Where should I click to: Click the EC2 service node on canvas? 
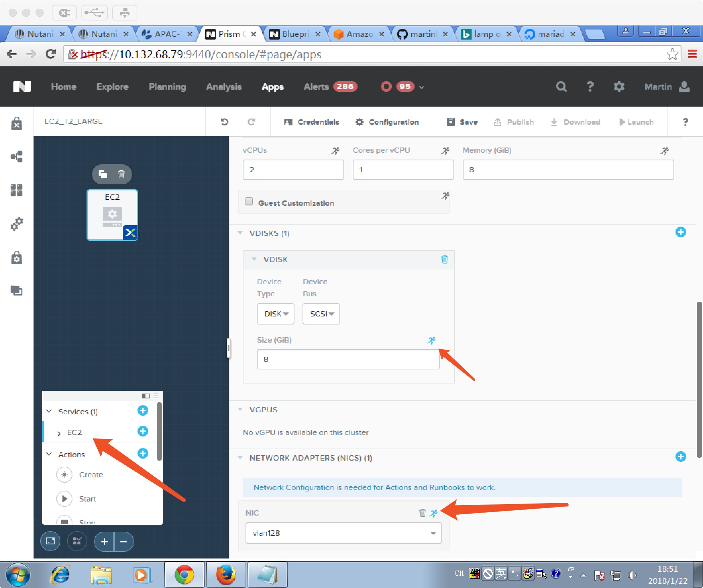112,215
